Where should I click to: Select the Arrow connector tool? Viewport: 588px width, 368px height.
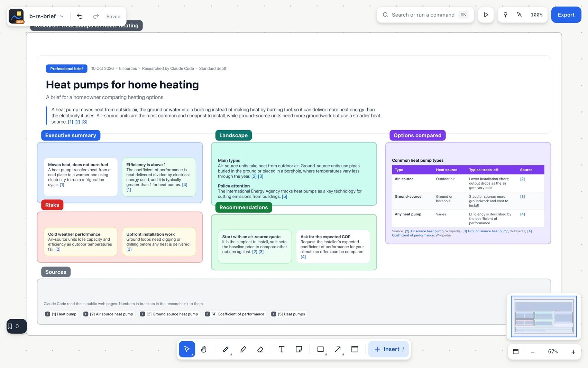(338, 349)
